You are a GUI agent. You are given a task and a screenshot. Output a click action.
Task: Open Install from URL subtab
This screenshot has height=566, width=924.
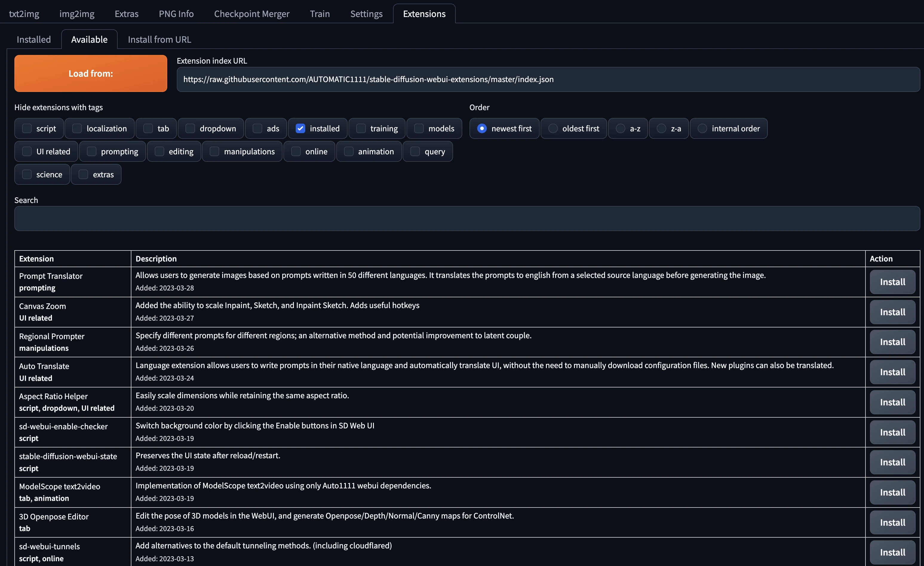tap(159, 39)
